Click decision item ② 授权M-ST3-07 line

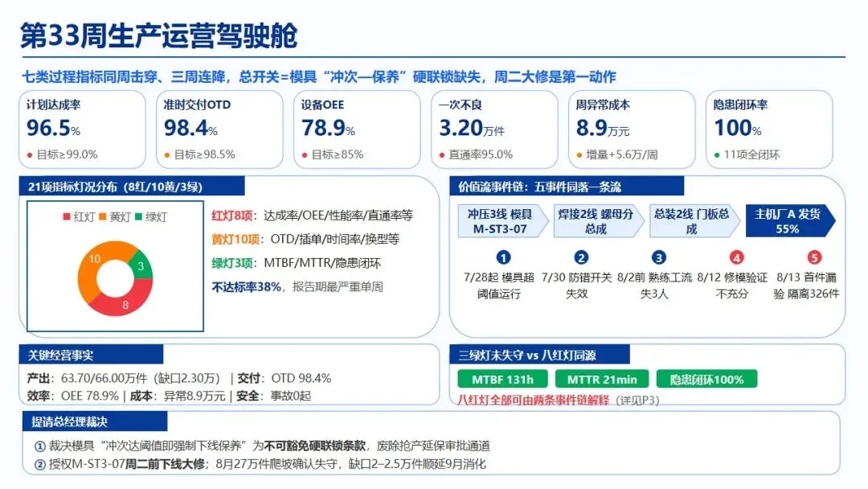tap(260, 464)
